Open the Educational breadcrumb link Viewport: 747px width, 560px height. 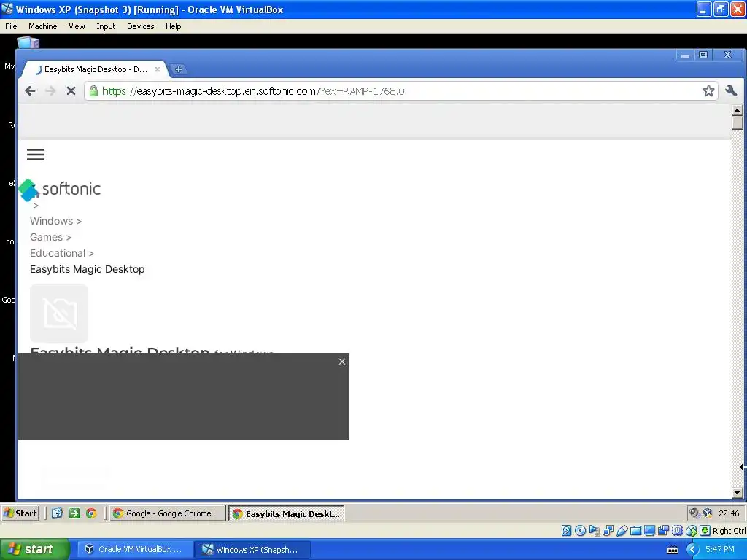pos(58,253)
